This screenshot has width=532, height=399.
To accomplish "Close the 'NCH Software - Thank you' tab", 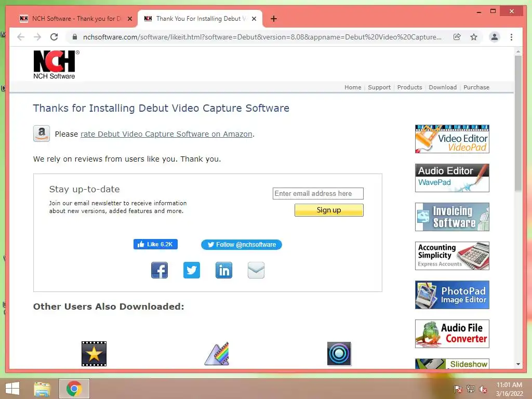I will tap(129, 19).
